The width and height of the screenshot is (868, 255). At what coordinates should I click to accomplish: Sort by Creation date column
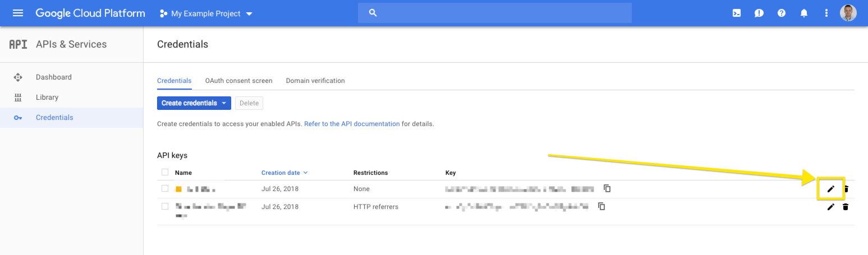(x=285, y=173)
